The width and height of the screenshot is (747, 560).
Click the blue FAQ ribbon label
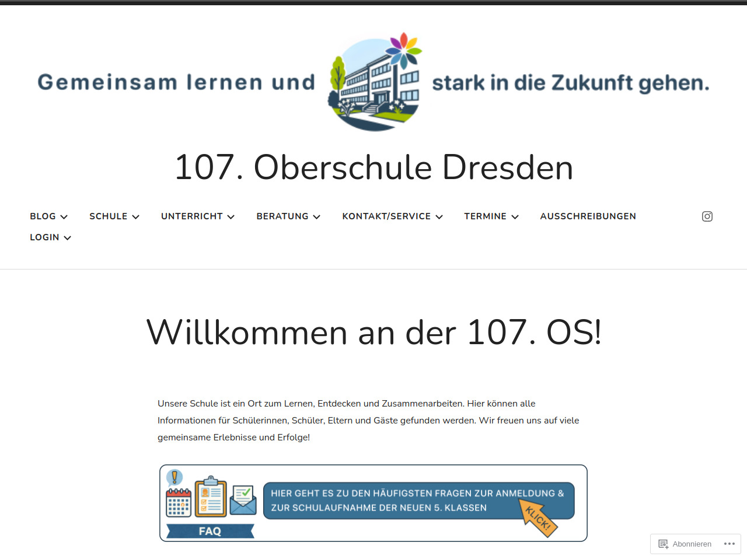pos(210,531)
